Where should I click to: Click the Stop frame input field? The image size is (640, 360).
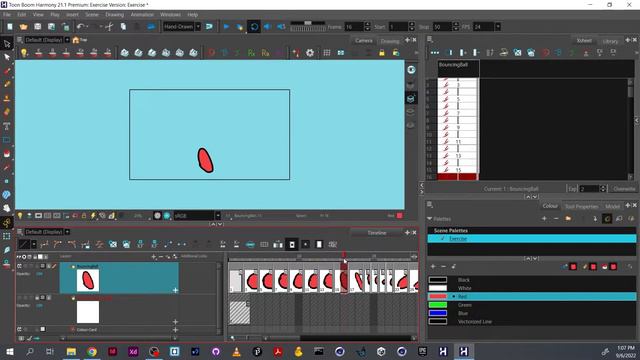[442, 27]
